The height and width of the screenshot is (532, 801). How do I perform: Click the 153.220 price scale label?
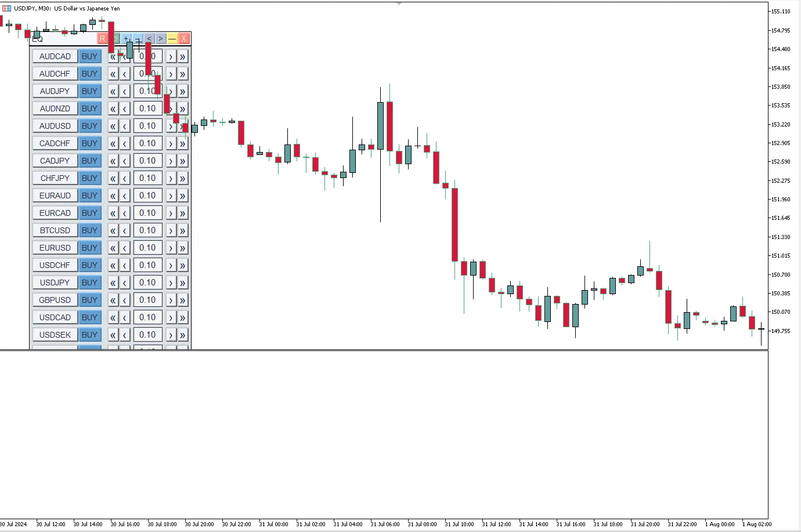(781, 124)
